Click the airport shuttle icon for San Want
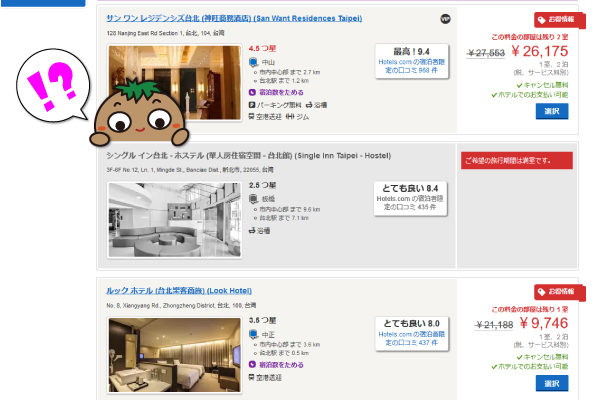Image resolution: width=600 pixels, height=400 pixels. [x=252, y=116]
